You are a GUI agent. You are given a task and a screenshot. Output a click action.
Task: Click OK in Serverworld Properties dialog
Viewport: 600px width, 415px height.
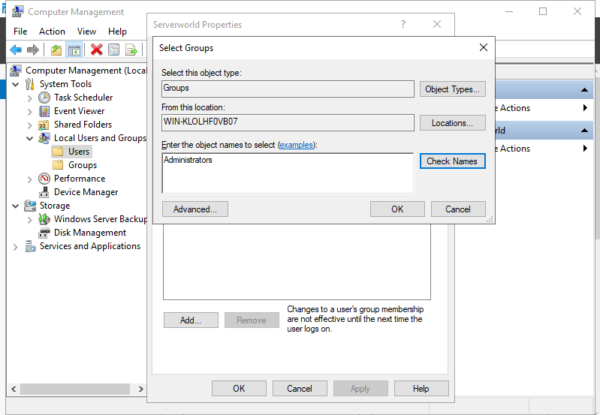(239, 388)
